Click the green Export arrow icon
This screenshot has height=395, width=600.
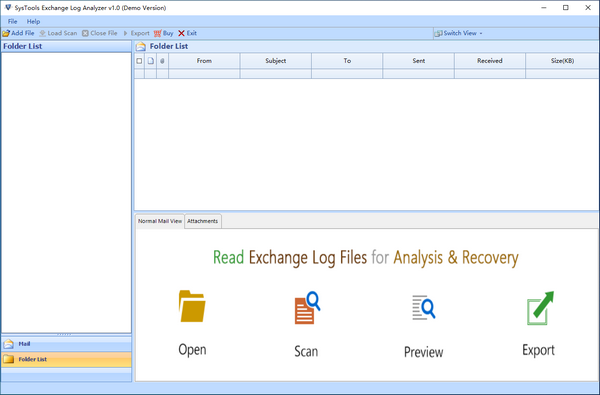click(540, 308)
